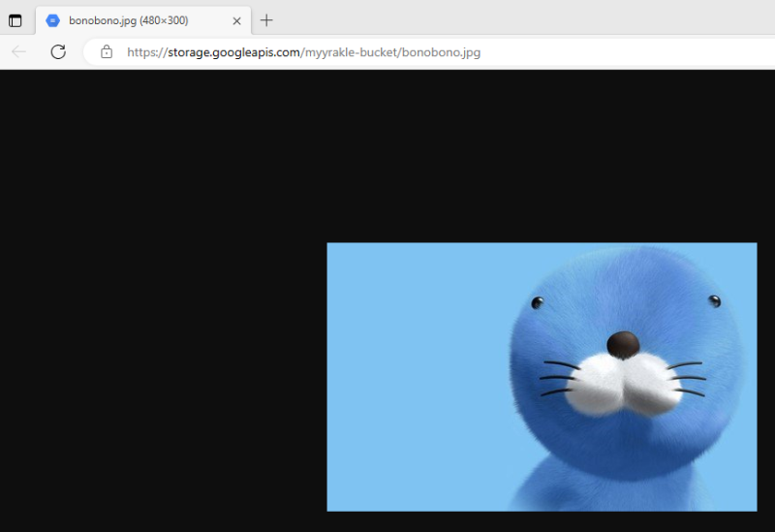
Task: Close the bonobono.jpg tab
Action: coord(236,20)
